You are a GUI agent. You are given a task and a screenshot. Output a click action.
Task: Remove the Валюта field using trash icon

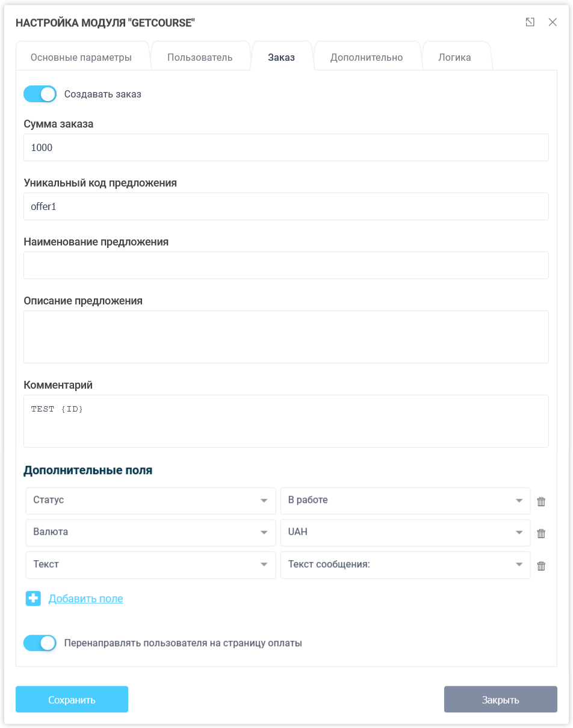(540, 533)
